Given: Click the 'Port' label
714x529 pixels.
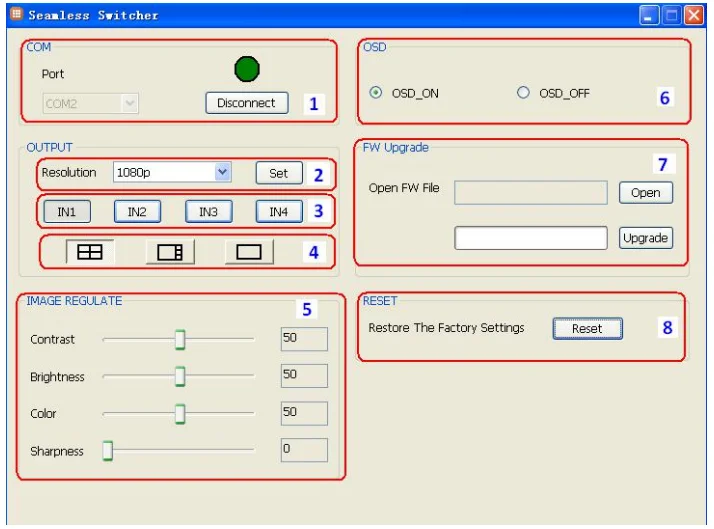Looking at the screenshot, I should tap(53, 74).
